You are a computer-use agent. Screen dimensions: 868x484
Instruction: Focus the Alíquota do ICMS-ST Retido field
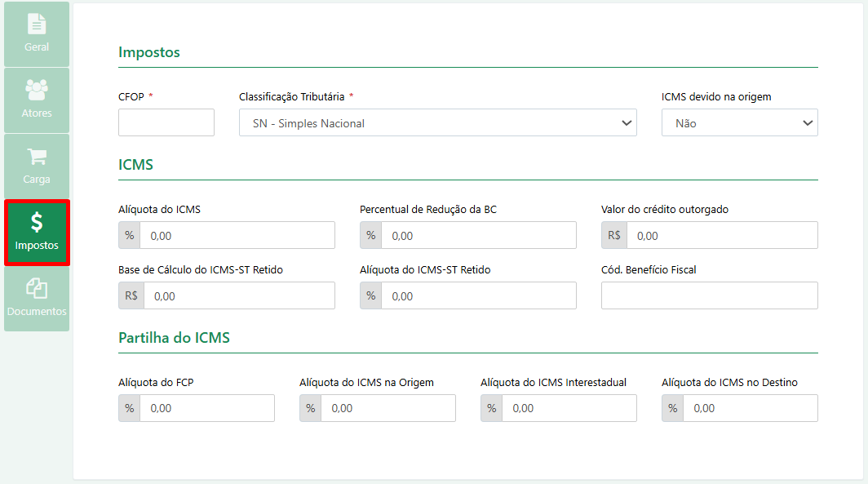[479, 295]
